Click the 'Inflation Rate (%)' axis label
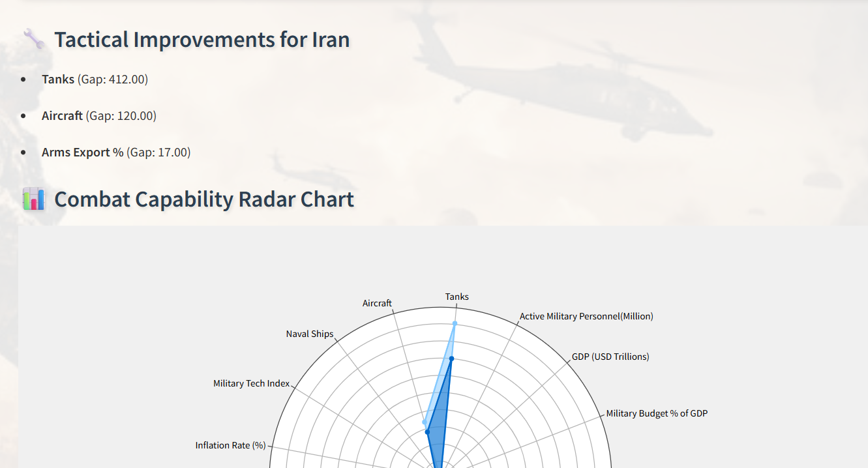The image size is (868, 468). (230, 445)
